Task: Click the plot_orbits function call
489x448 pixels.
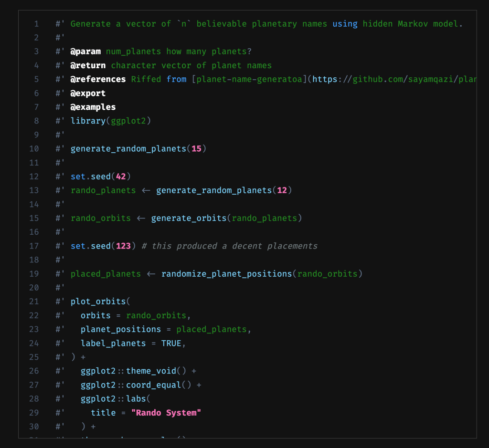Action: 98,302
